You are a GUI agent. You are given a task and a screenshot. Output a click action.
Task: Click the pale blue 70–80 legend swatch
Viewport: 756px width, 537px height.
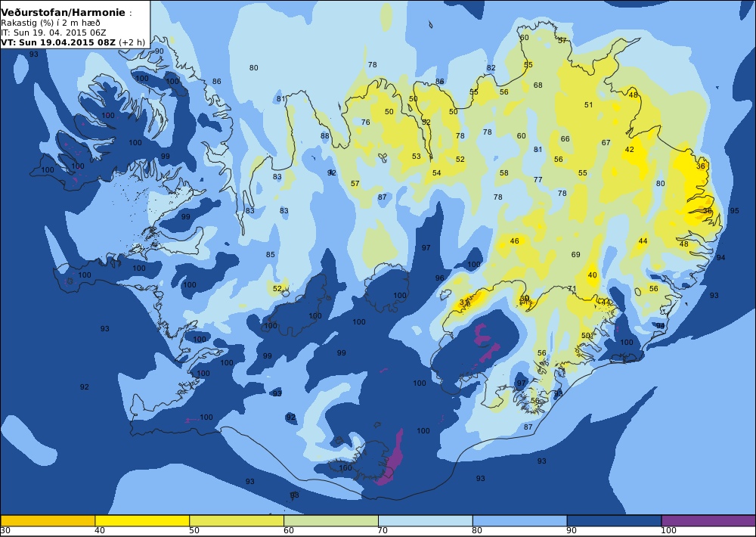pyautogui.click(x=425, y=520)
